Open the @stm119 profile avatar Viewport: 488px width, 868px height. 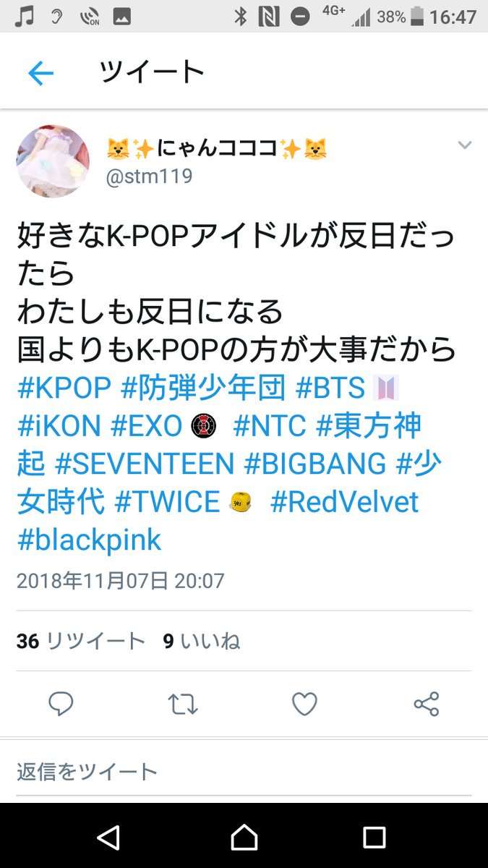pyautogui.click(x=53, y=161)
